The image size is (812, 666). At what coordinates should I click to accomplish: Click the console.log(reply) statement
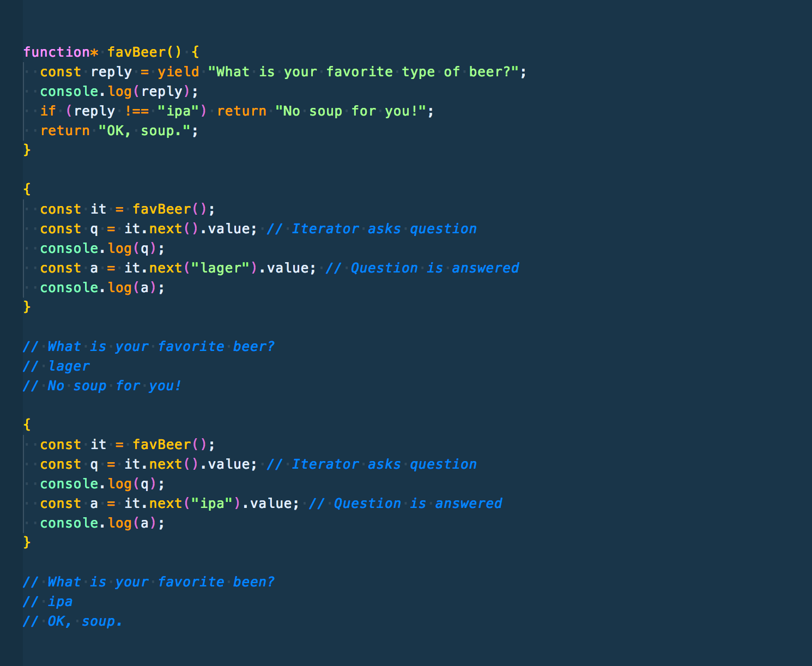point(119,92)
